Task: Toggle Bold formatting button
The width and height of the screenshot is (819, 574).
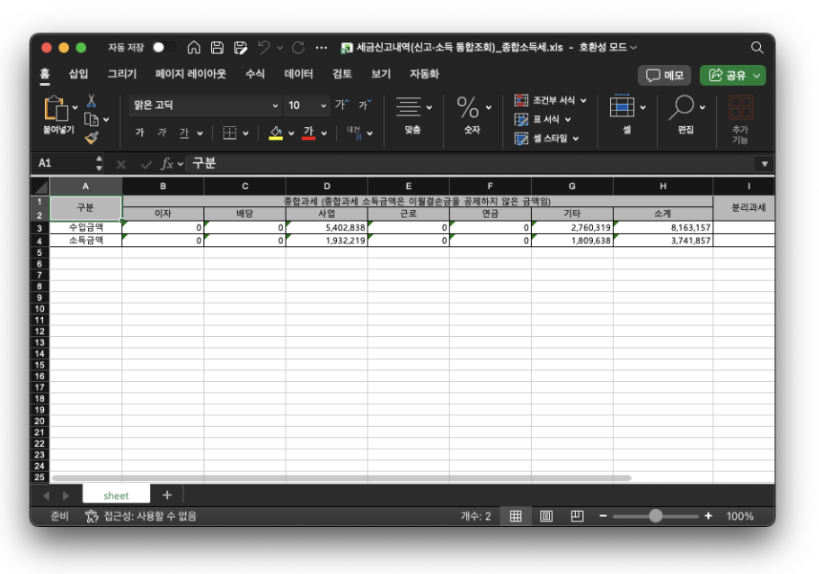Action: click(139, 133)
